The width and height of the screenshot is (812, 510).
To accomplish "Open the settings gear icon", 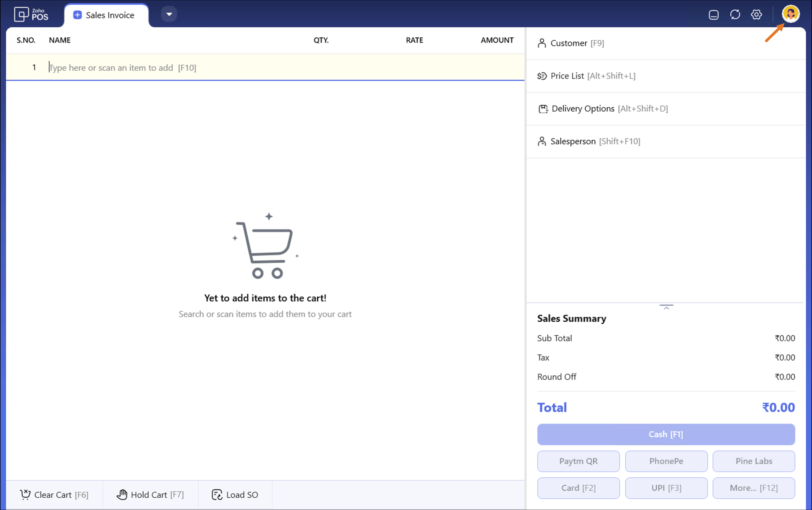I will coord(756,15).
